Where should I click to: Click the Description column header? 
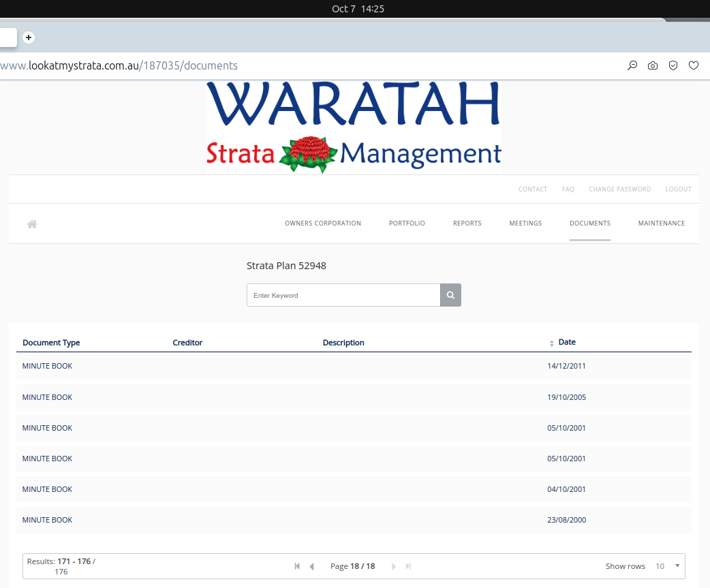(x=343, y=343)
